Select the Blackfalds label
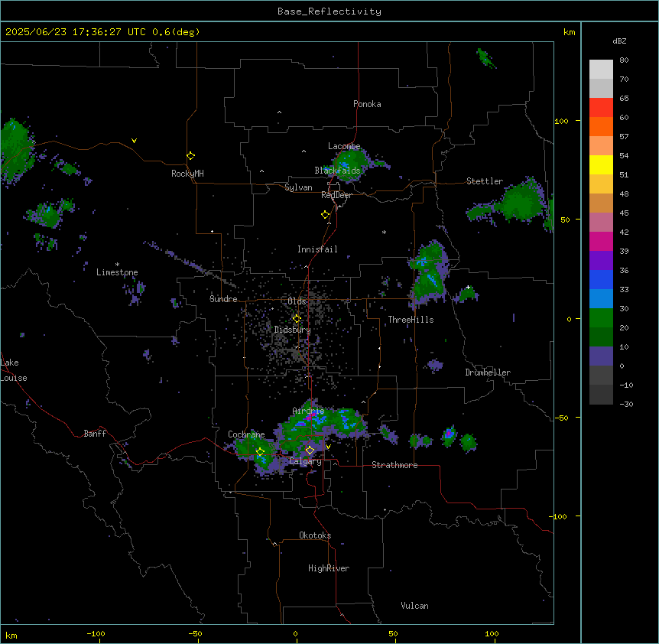The width and height of the screenshot is (659, 644). 337,171
